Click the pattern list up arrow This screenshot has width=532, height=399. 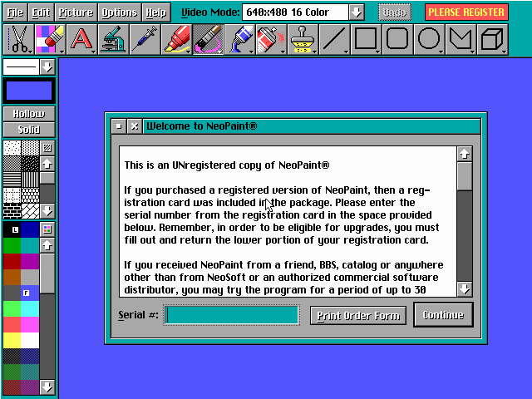coord(47,165)
